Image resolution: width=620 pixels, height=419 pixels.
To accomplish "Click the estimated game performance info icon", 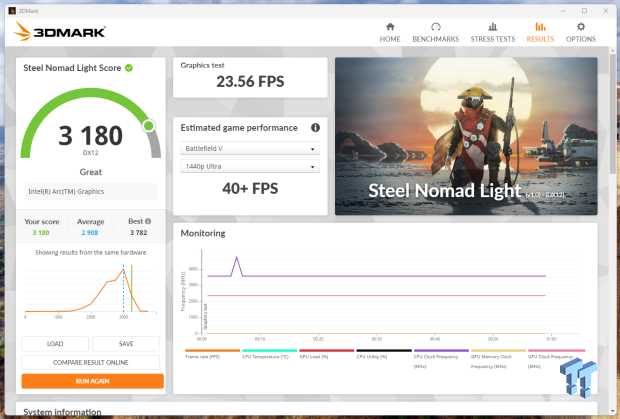I will coord(315,128).
